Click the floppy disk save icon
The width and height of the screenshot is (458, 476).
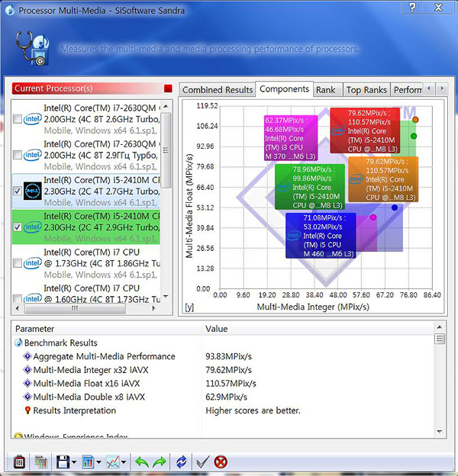pyautogui.click(x=63, y=462)
